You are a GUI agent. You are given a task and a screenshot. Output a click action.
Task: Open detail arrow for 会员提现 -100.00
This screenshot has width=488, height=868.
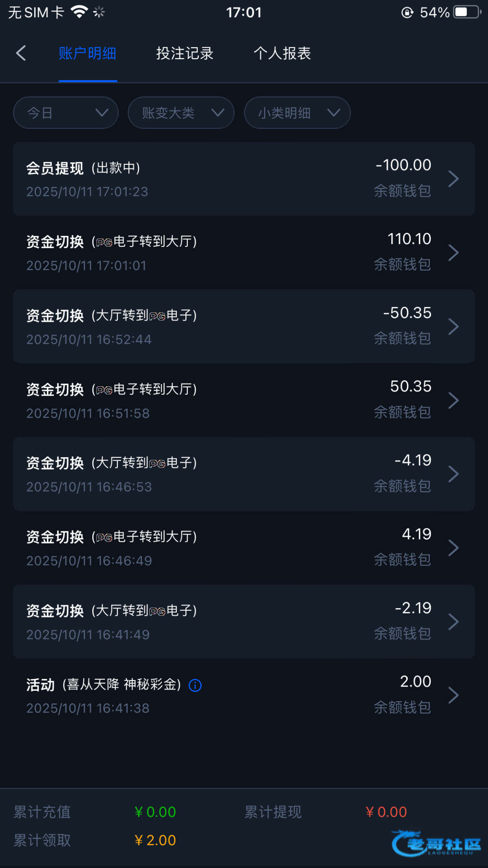tap(453, 179)
